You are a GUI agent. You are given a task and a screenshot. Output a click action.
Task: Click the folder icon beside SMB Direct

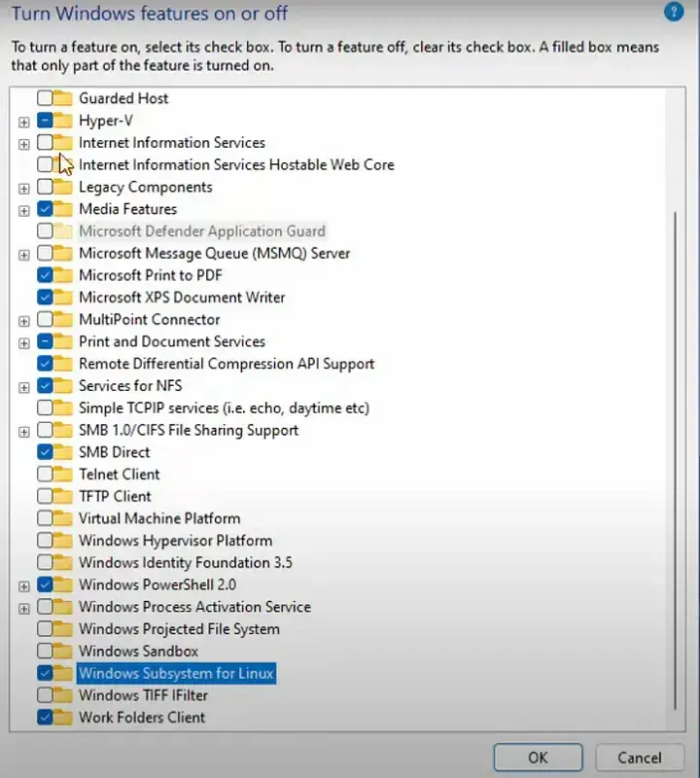(63, 452)
